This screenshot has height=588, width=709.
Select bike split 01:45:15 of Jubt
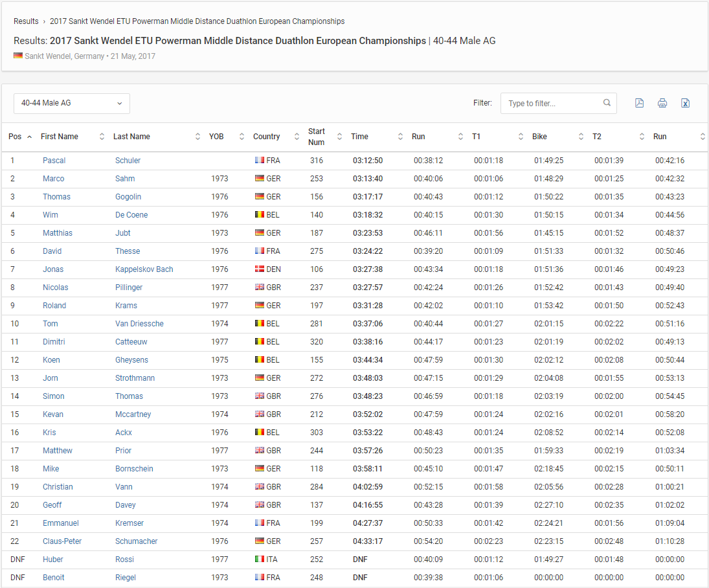click(x=548, y=233)
